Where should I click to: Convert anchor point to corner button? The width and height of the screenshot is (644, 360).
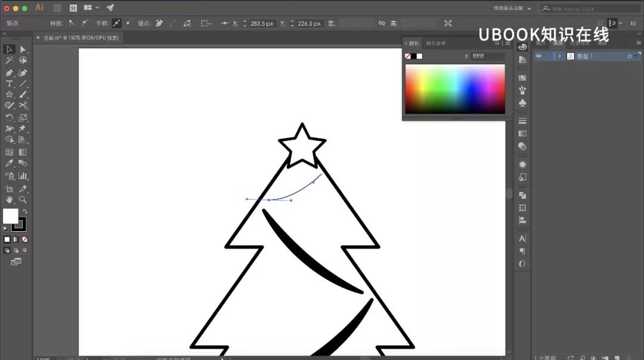[72, 23]
